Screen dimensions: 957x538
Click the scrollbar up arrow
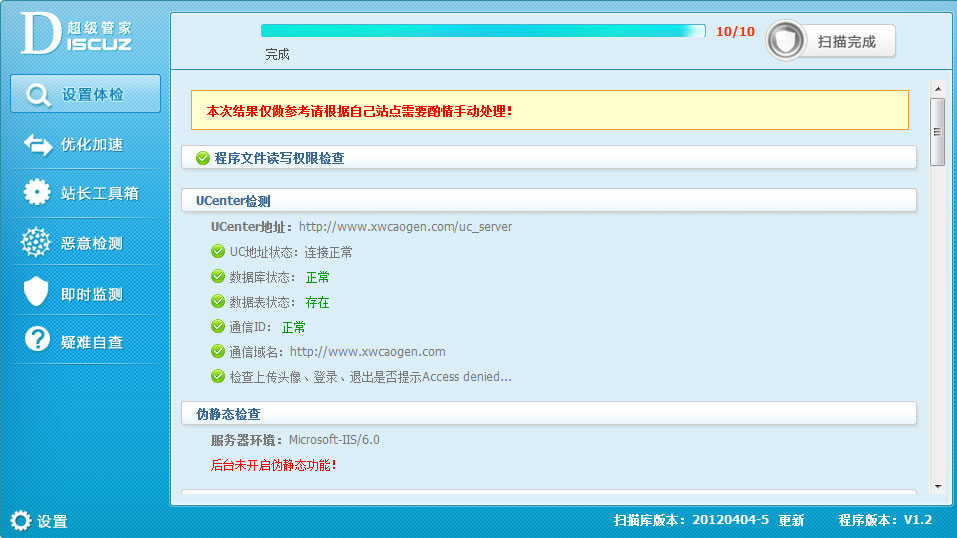tap(938, 89)
